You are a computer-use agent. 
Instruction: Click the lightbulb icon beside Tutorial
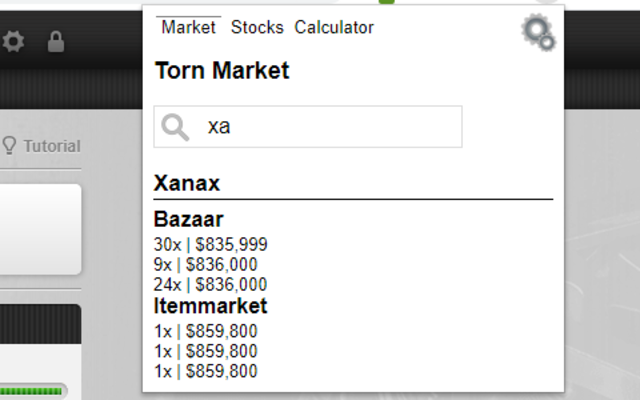[x=10, y=146]
